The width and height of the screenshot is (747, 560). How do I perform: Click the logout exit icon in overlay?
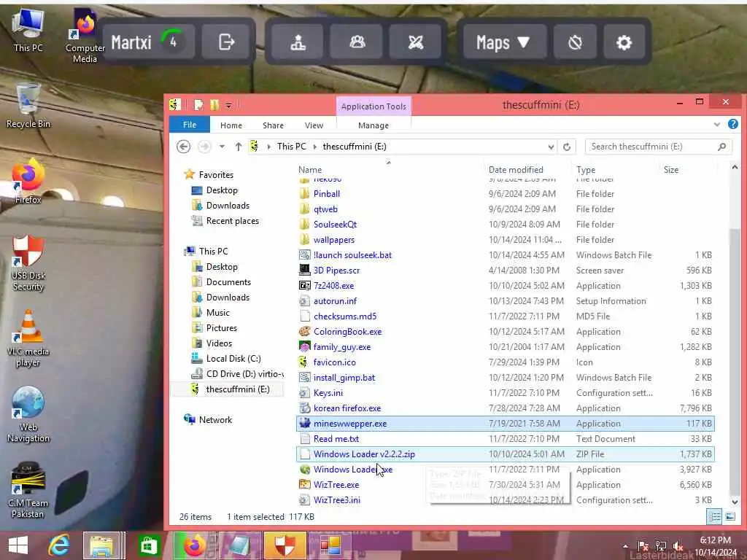pyautogui.click(x=226, y=42)
